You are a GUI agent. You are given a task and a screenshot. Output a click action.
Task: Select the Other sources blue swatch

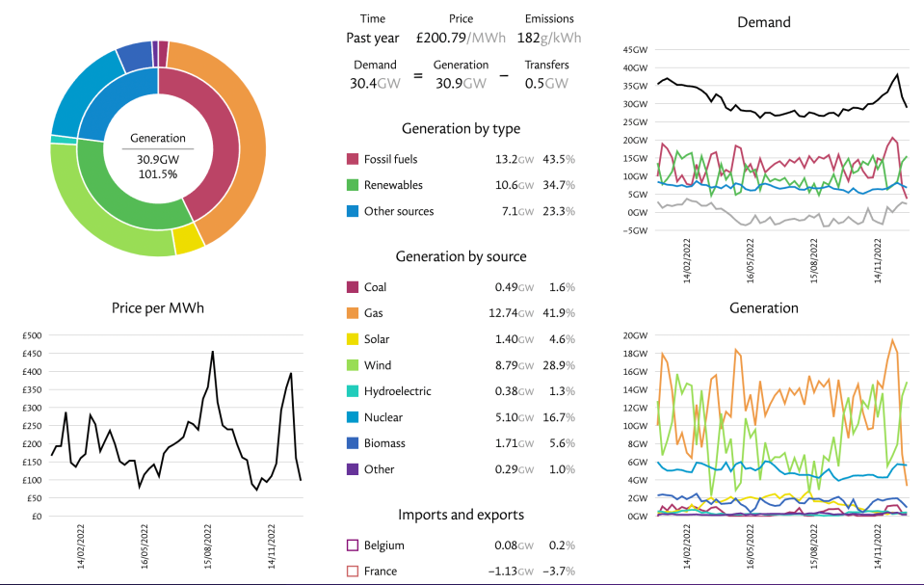tap(352, 211)
